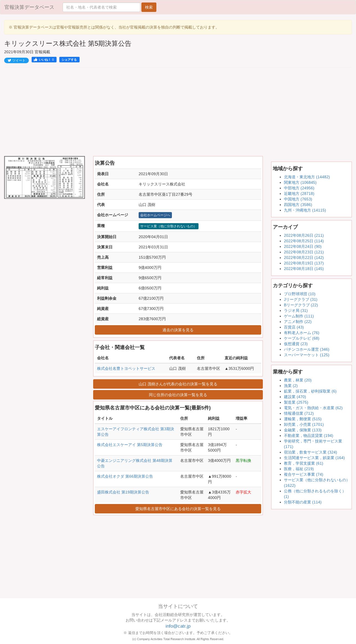Browse 建設業 (470) industry

pyautogui.click(x=295, y=397)
